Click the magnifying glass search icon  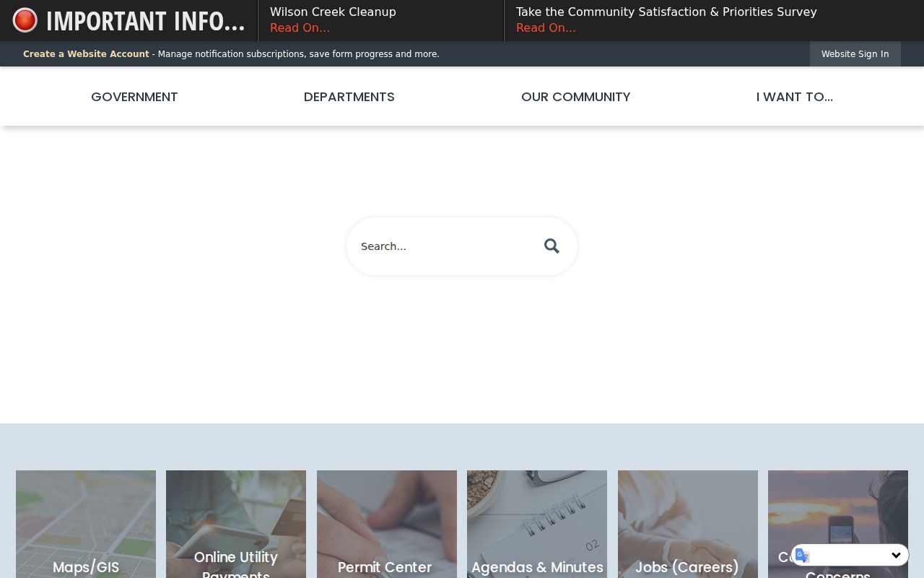552,246
